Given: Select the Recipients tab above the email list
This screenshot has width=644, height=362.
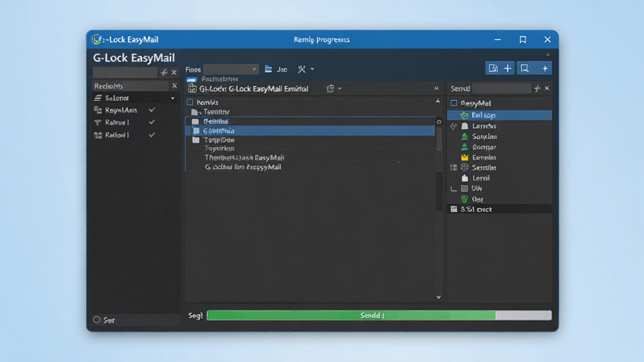Looking at the screenshot, I should click(219, 79).
